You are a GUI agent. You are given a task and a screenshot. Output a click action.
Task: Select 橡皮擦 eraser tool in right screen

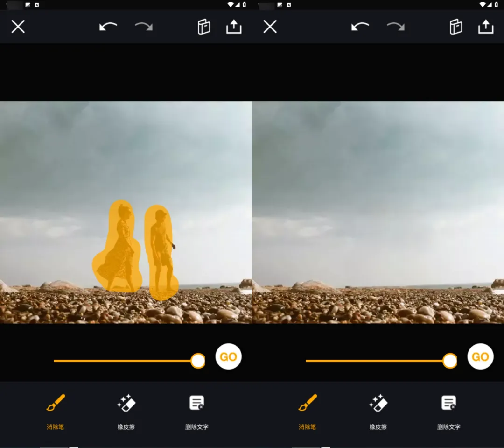[378, 412]
